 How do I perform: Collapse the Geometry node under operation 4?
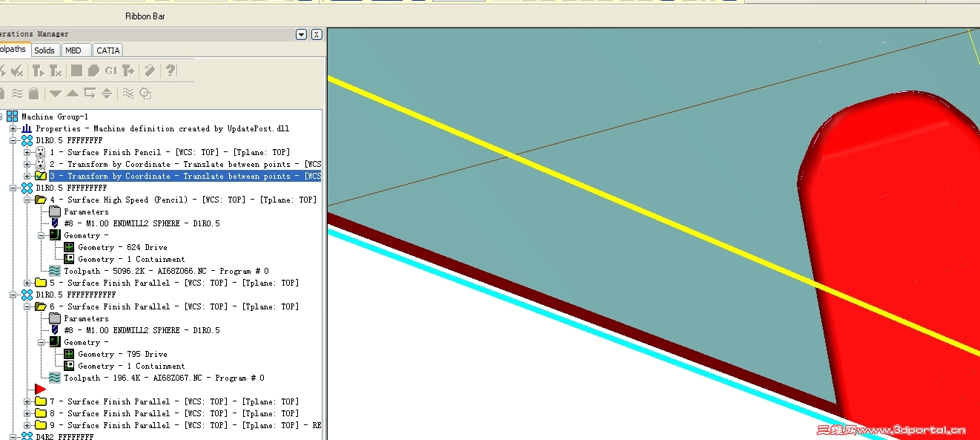coord(41,235)
